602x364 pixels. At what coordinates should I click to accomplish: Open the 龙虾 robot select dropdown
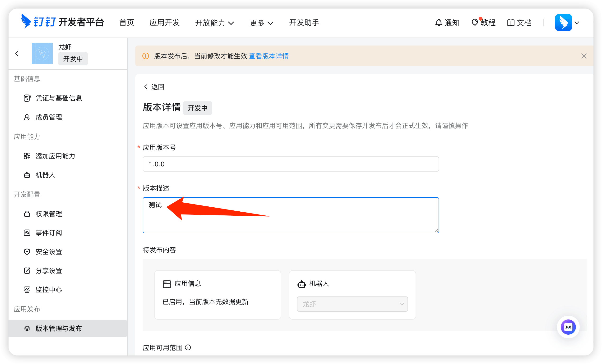pos(352,304)
